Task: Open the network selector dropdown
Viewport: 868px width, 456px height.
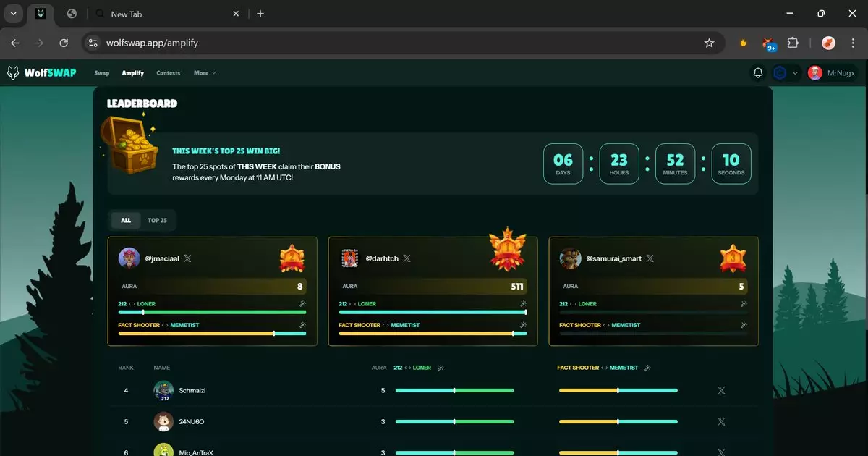Action: pos(785,73)
